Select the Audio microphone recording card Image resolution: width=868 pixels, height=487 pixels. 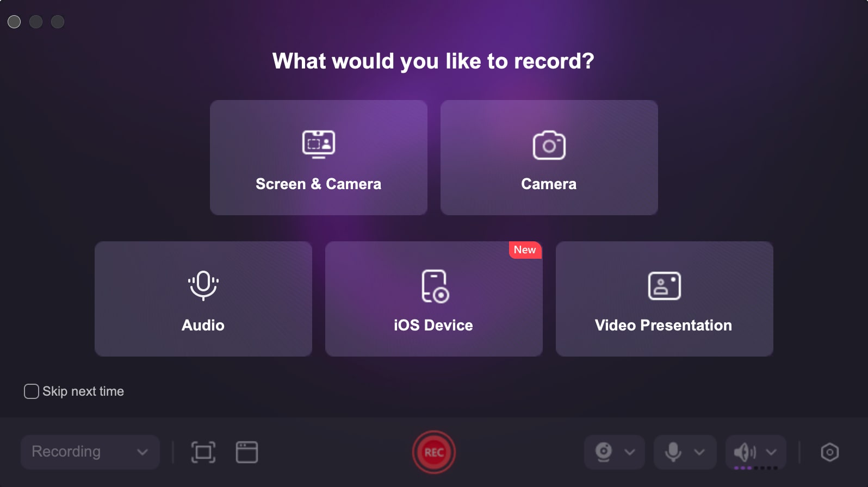click(x=203, y=299)
